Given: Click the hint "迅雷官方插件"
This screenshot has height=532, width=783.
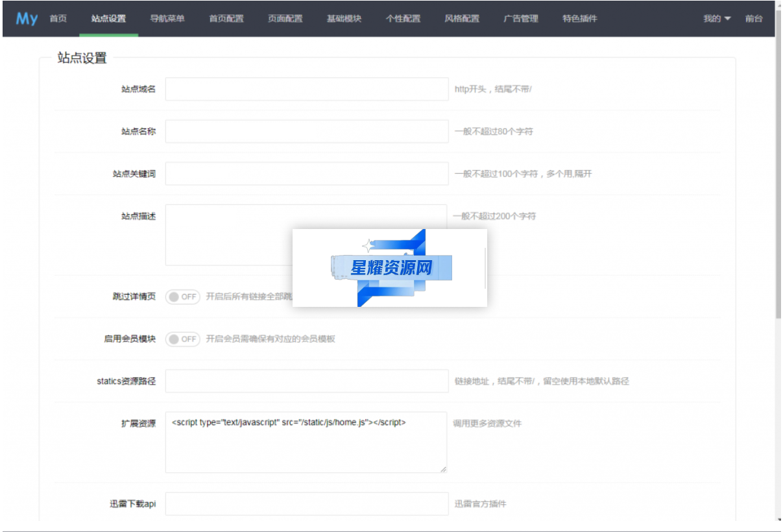Looking at the screenshot, I should 480,503.
